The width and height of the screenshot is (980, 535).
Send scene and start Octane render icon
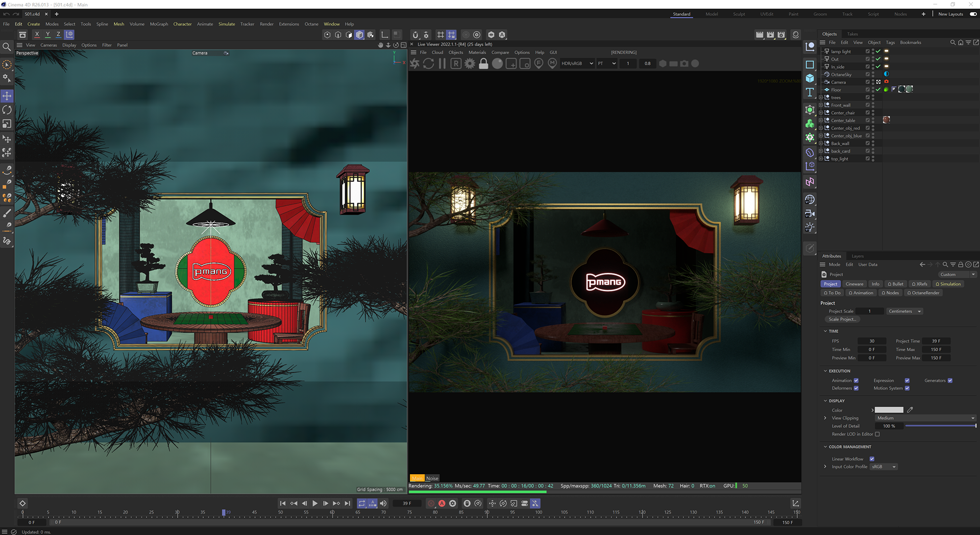coord(414,64)
